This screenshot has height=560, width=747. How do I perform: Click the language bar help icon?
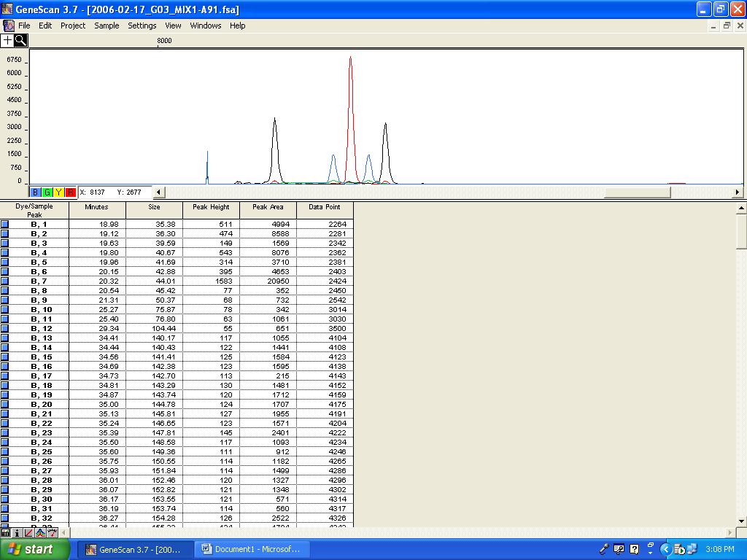tap(634, 549)
